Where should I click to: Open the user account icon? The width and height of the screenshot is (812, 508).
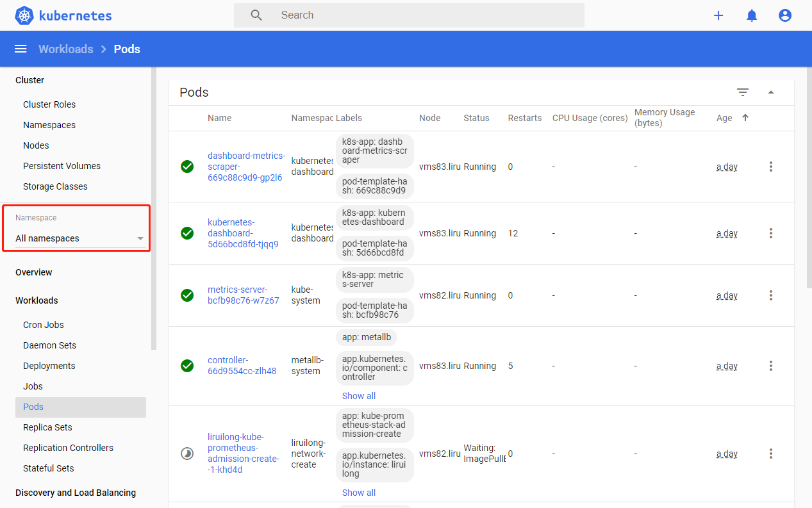[785, 16]
